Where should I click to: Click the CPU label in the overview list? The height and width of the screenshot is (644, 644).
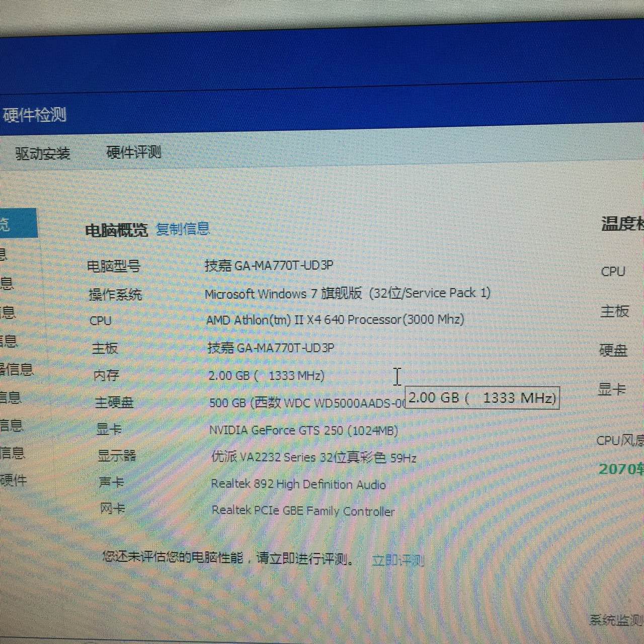coord(100,320)
